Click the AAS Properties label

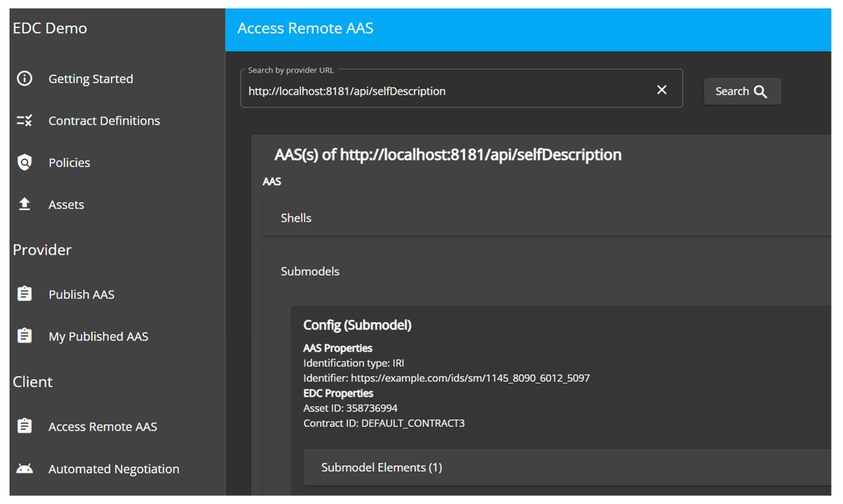point(338,348)
